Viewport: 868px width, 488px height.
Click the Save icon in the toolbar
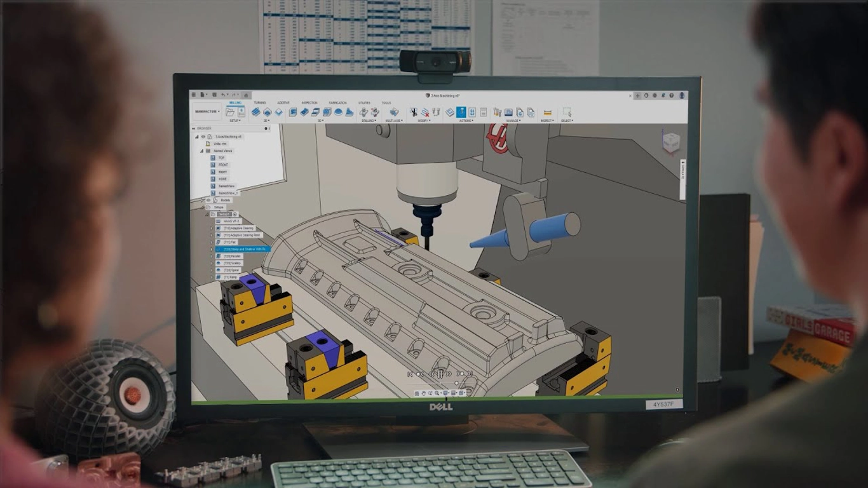(214, 95)
